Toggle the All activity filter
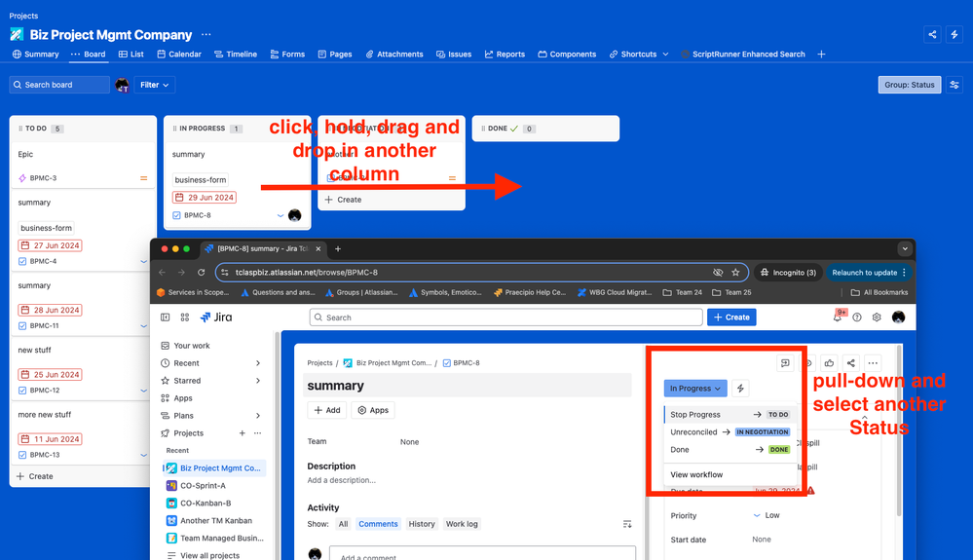 (343, 524)
